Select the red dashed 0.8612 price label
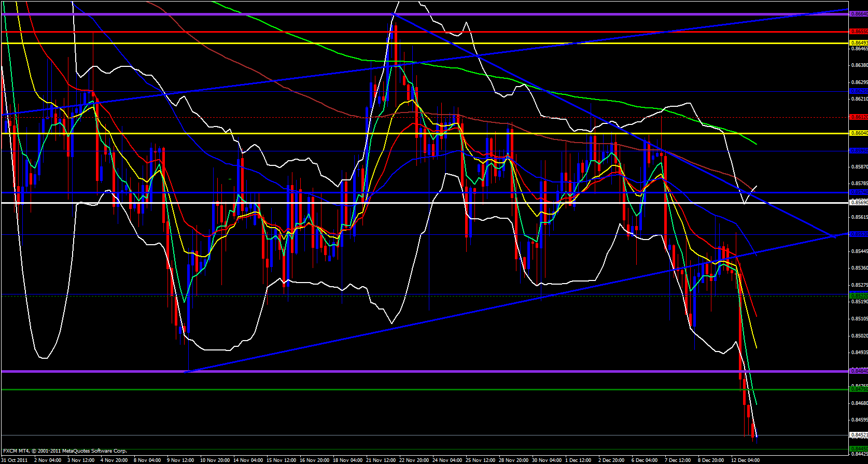The width and height of the screenshot is (868, 464). click(x=858, y=117)
